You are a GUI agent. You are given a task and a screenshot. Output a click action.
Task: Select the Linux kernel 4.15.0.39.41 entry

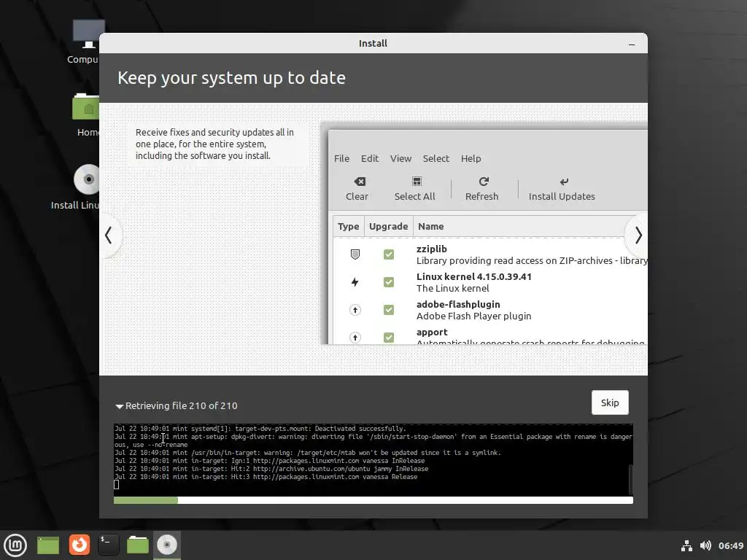pyautogui.click(x=474, y=276)
